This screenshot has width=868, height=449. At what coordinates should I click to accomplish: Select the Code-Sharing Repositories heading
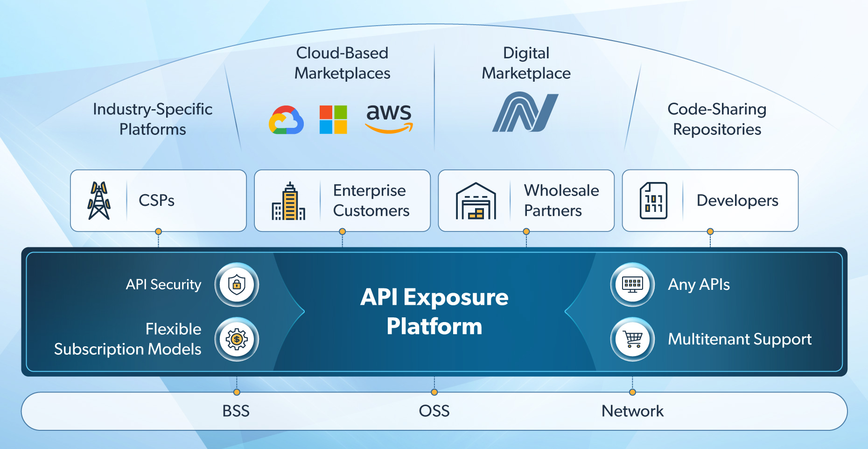(x=717, y=119)
